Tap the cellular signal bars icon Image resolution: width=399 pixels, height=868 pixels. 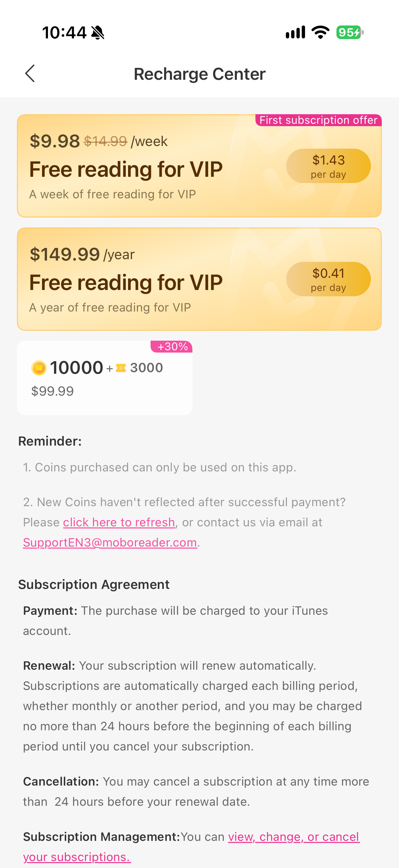[x=295, y=32]
